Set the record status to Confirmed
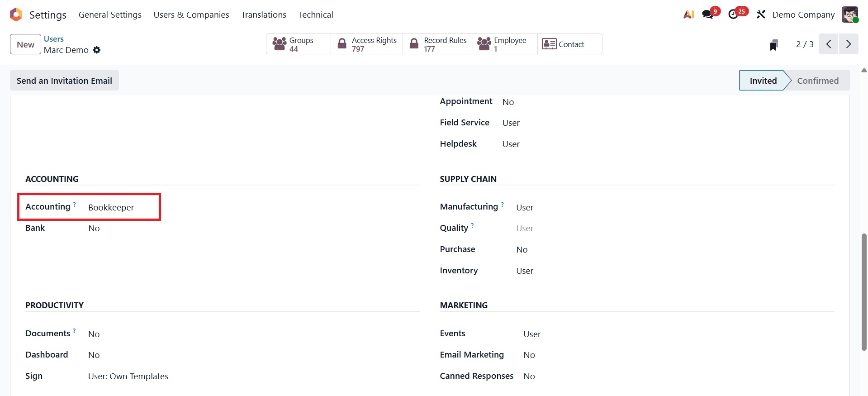 (818, 80)
